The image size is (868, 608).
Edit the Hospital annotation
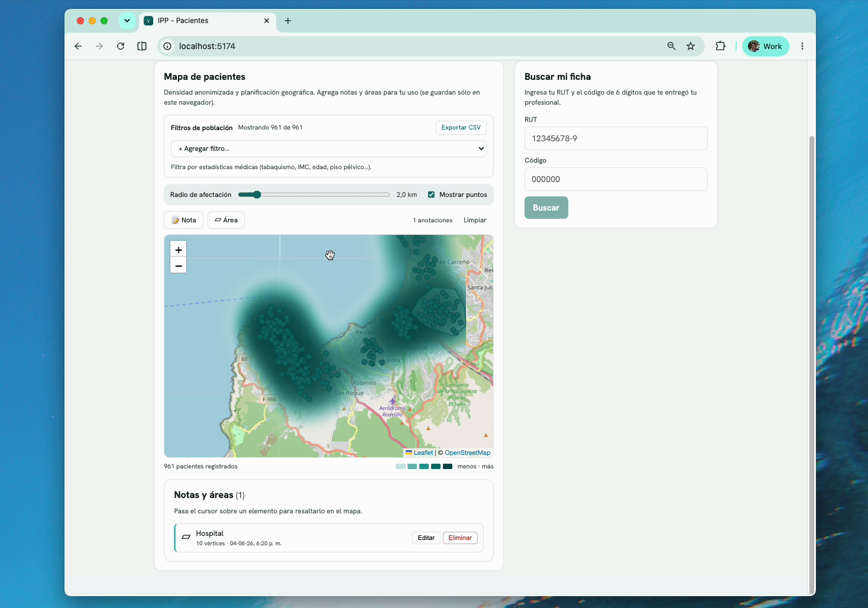click(x=426, y=538)
